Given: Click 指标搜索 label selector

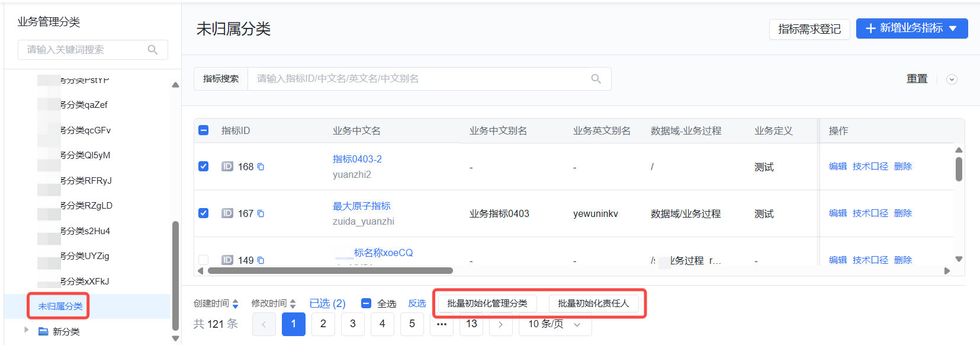Looking at the screenshot, I should point(221,79).
